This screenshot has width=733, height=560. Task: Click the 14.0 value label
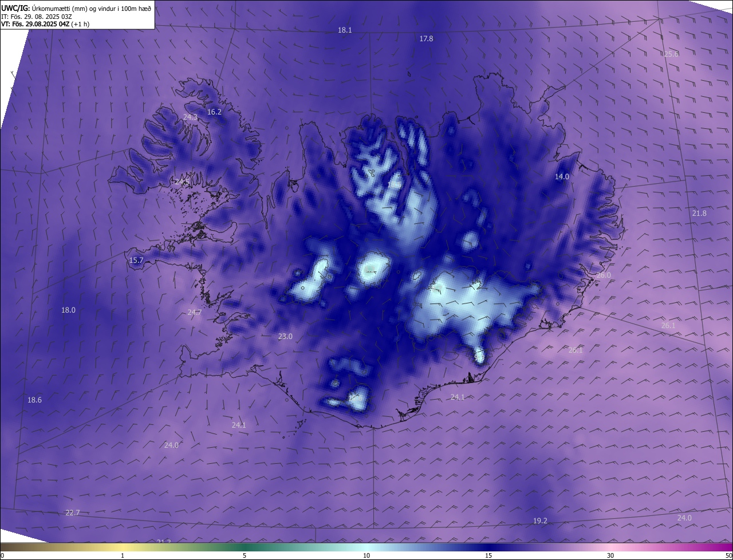click(x=562, y=177)
